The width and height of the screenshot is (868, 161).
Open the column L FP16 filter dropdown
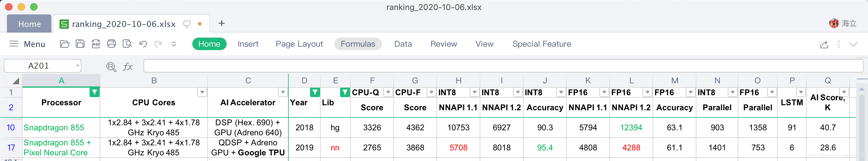point(647,92)
